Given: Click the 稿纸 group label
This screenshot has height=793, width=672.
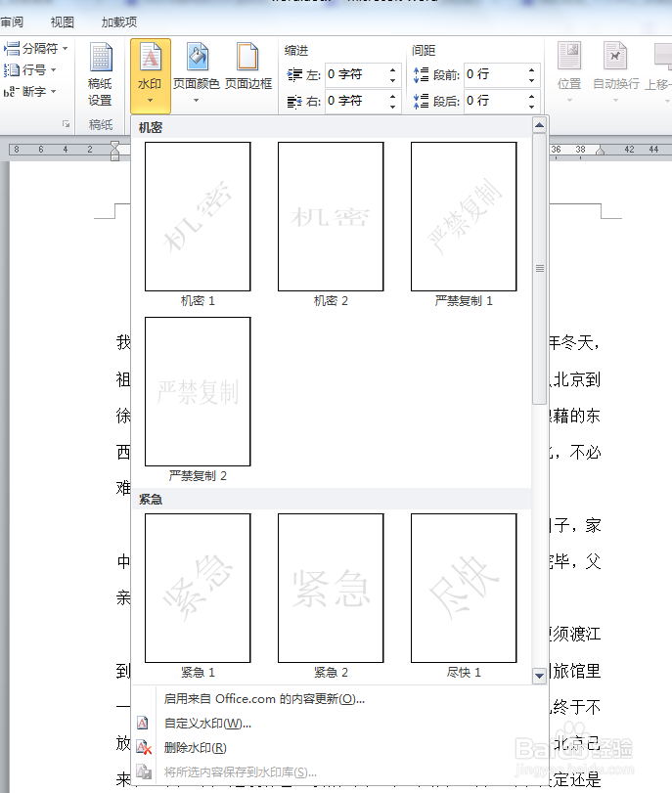Looking at the screenshot, I should 100,124.
